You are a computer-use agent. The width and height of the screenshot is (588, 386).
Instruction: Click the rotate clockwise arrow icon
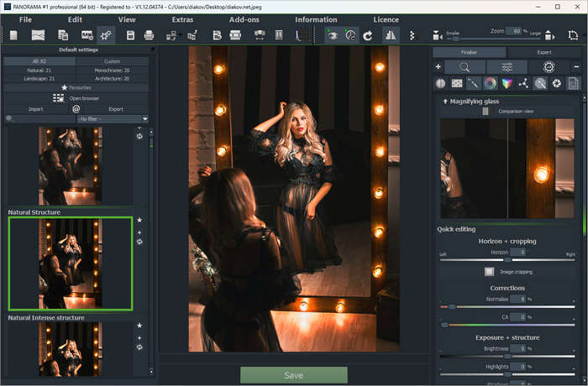point(367,35)
